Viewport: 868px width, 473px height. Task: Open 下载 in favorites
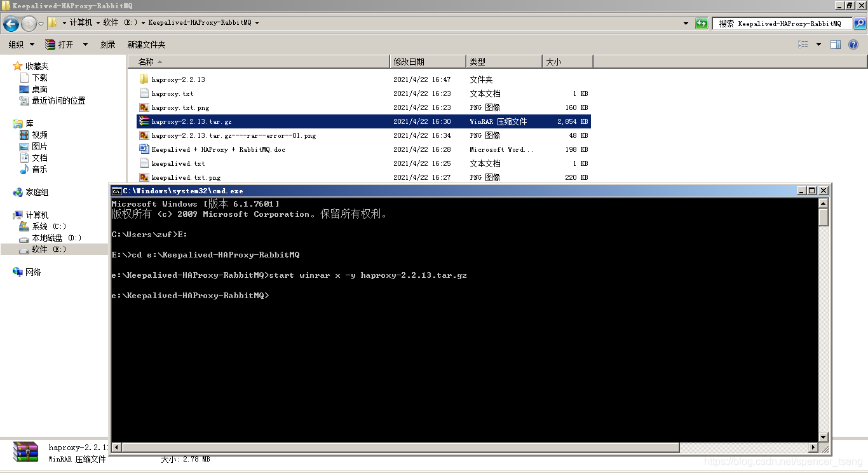39,78
